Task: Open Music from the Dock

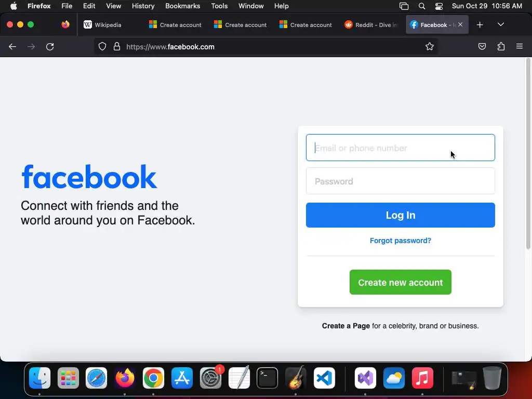Action: coord(422,378)
